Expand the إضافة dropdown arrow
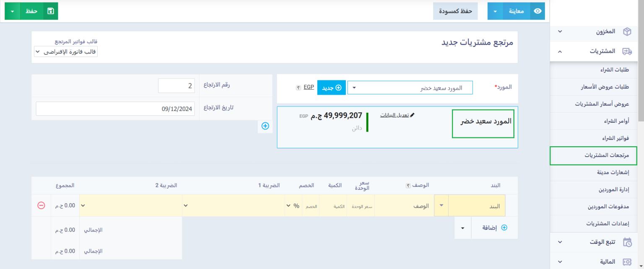Image resolution: width=644 pixels, height=269 pixels. click(x=463, y=228)
